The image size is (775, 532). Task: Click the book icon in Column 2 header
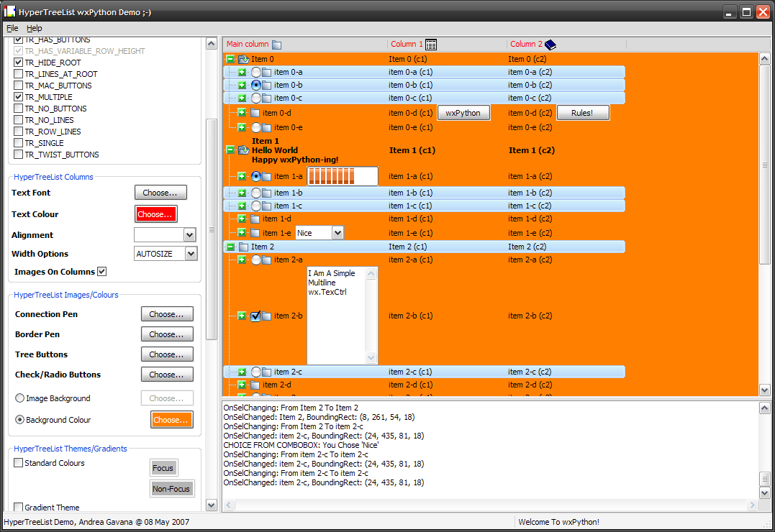click(x=550, y=45)
